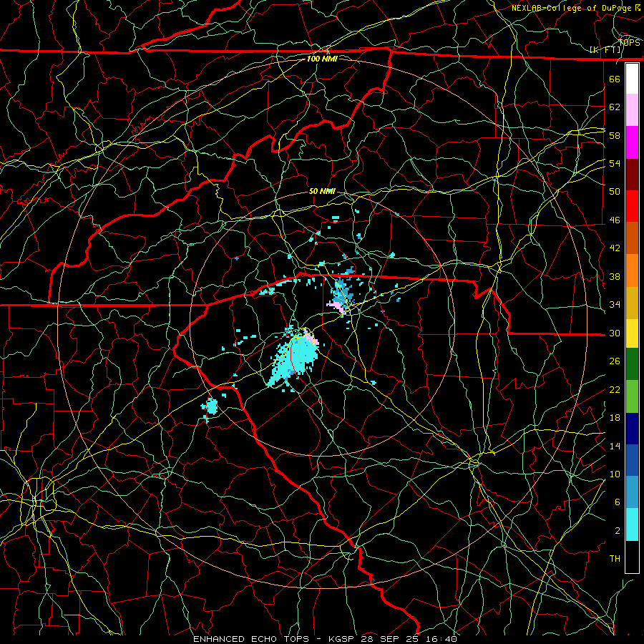Click the isolated cyan echo blob southwest of center

(x=212, y=406)
